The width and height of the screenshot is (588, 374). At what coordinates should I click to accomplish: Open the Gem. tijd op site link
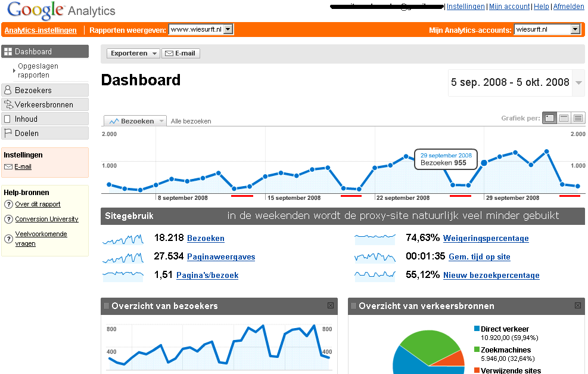pos(479,257)
